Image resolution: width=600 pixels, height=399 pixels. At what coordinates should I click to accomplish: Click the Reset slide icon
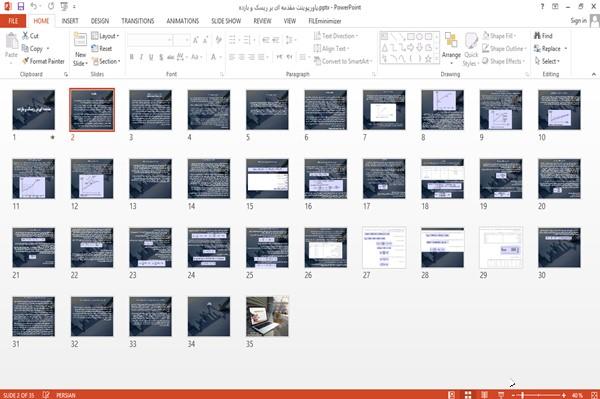click(x=95, y=48)
